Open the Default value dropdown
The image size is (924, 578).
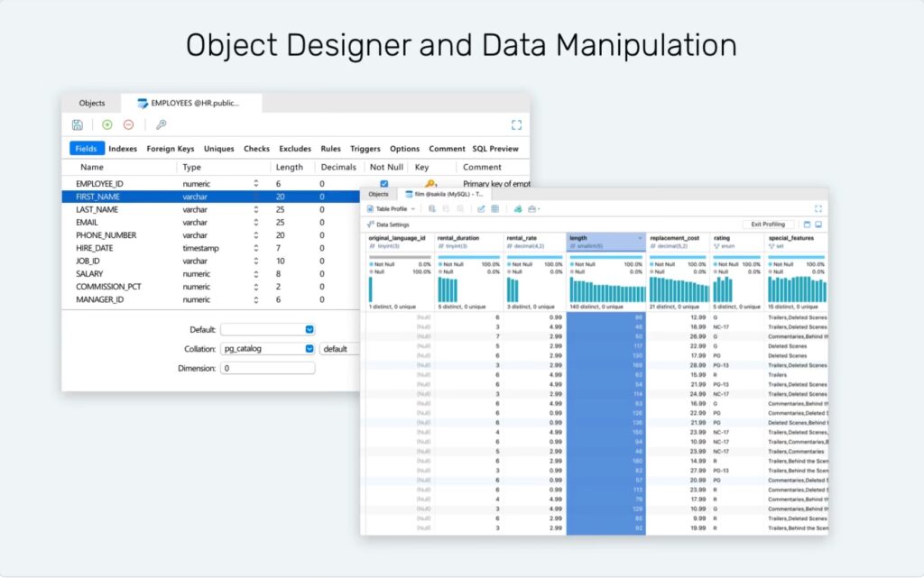pyautogui.click(x=307, y=330)
